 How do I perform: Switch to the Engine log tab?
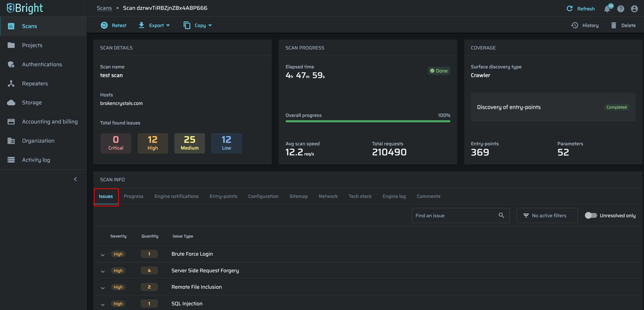[x=394, y=196]
